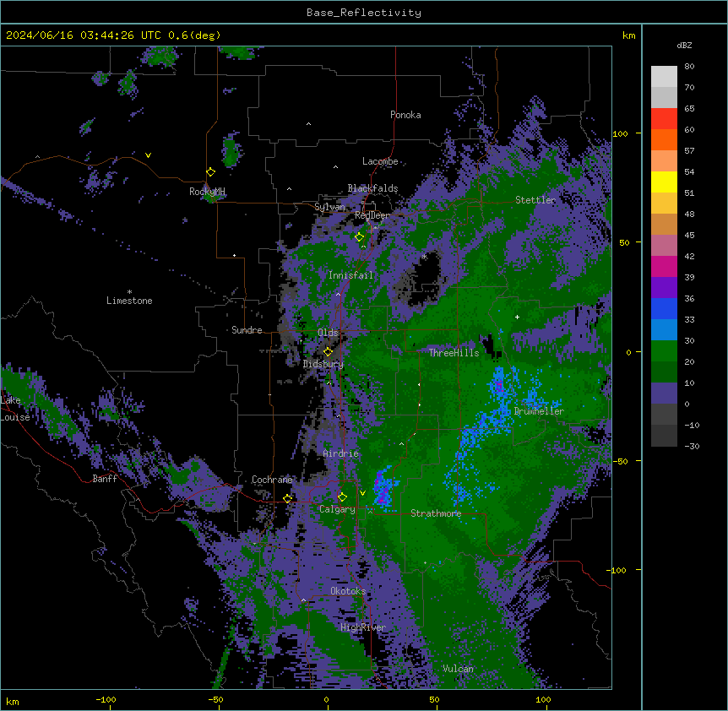The height and width of the screenshot is (711, 728).
Task: Pick the bright green 20-30 dBZ swatch
Action: click(x=664, y=351)
